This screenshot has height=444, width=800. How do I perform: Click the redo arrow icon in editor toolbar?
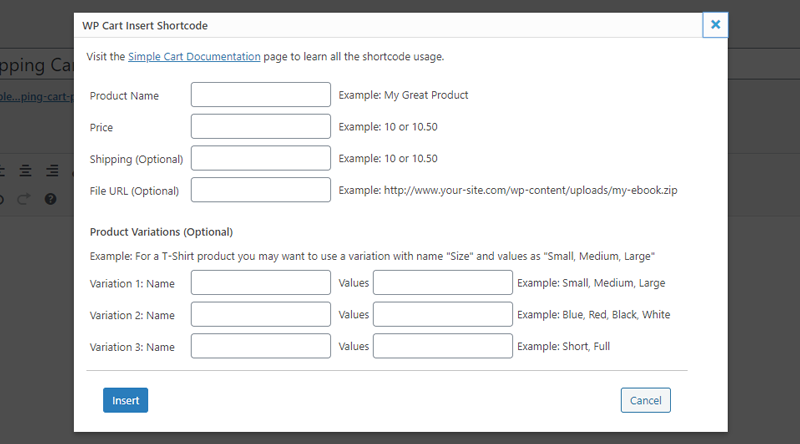(24, 199)
